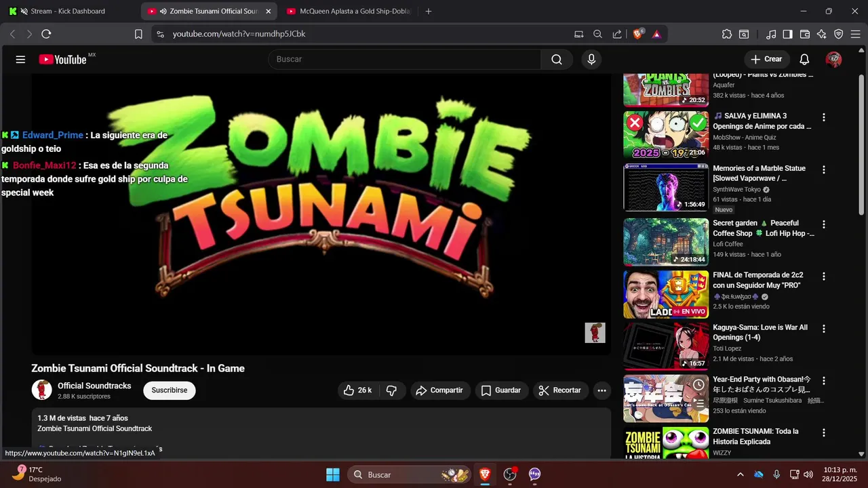Image resolution: width=868 pixels, height=488 pixels.
Task: Open options for ZOMBIE TSUNAMI Toda la Historia
Action: tap(824, 432)
